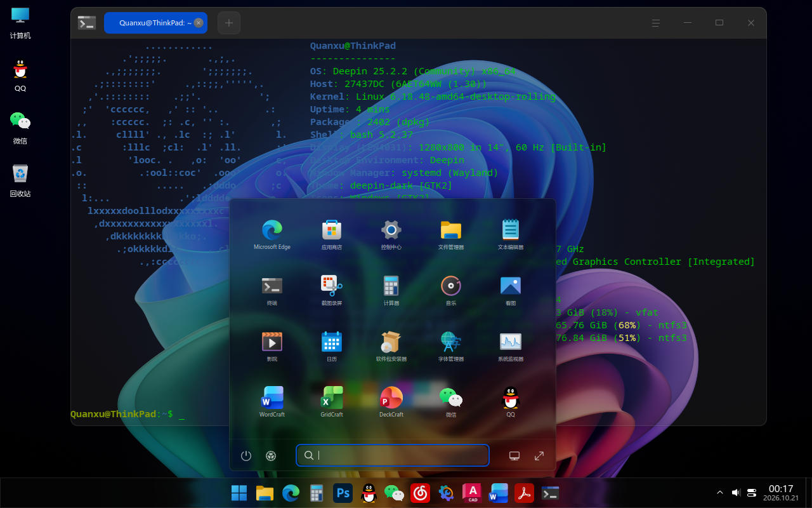
Task: Click Quanxu@ThinkPad:~$ prompt in terminal
Action: point(122,414)
